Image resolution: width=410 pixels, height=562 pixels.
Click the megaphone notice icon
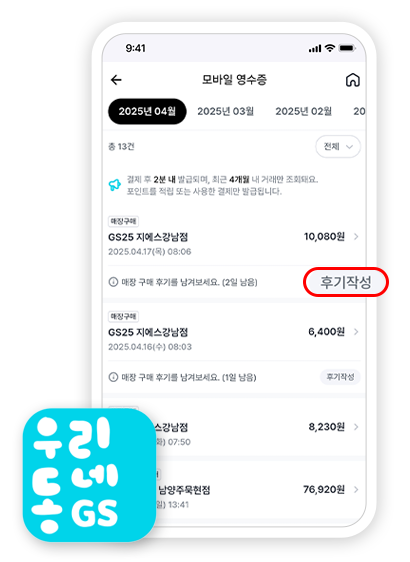[x=115, y=185]
